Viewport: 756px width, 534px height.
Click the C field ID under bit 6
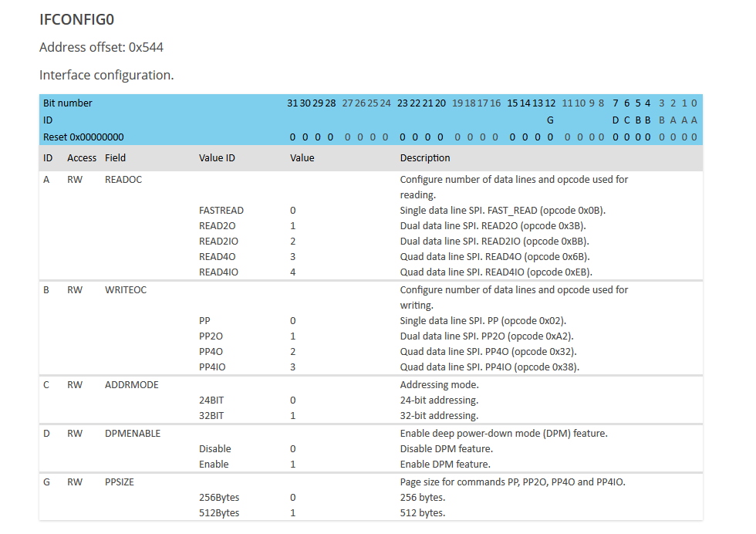(626, 120)
